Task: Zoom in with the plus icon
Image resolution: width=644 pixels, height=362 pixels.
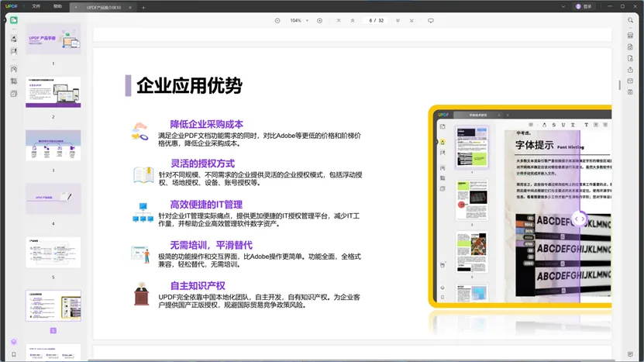Action: pos(319,21)
